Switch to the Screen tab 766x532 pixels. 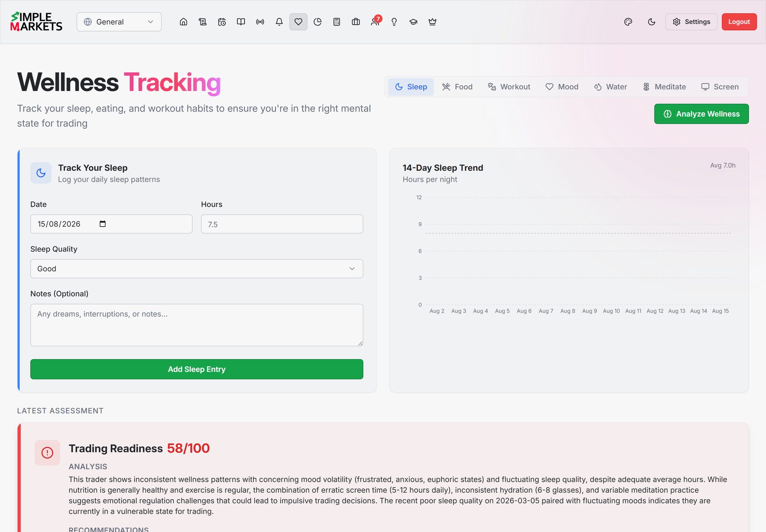pyautogui.click(x=720, y=87)
